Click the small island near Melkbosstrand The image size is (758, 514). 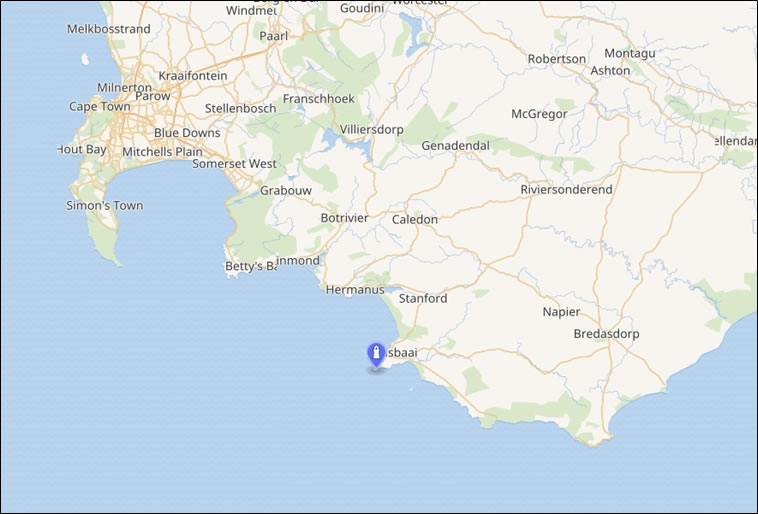click(x=85, y=59)
